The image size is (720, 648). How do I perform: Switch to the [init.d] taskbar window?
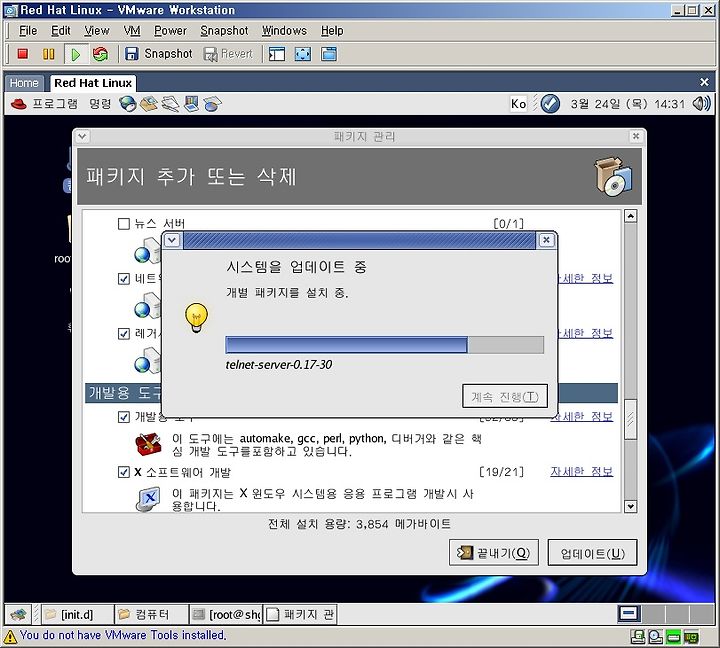click(77, 614)
